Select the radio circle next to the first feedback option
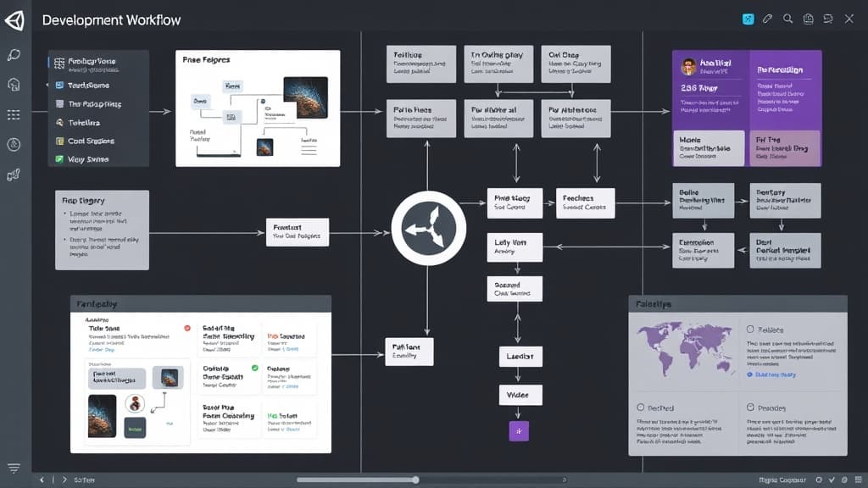Image resolution: width=868 pixels, height=488 pixels. [750, 329]
